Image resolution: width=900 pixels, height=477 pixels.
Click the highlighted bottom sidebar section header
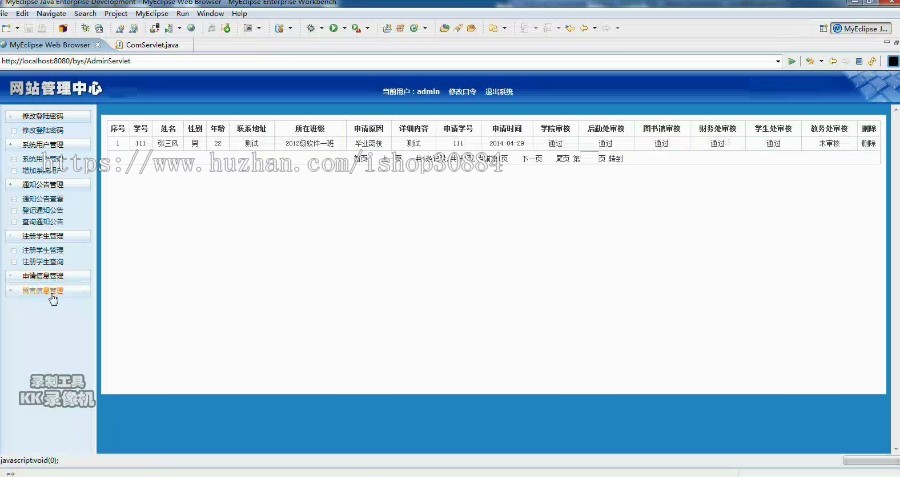(x=48, y=291)
